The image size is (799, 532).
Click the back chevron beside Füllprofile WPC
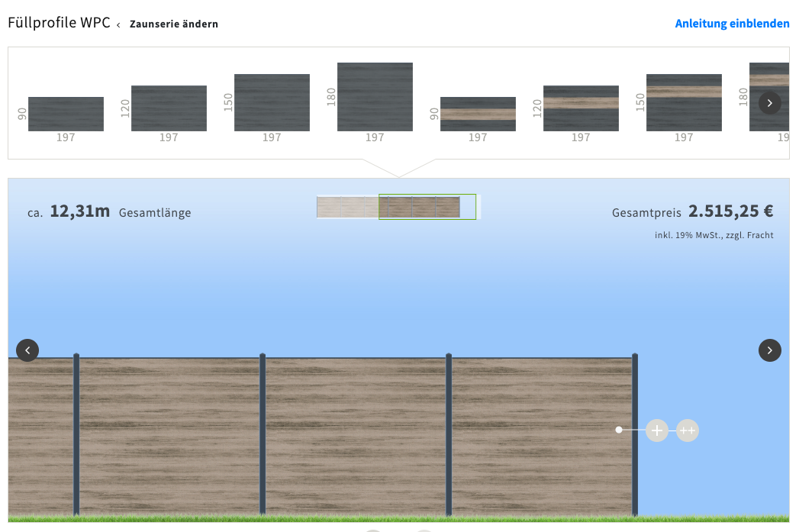[x=118, y=24]
